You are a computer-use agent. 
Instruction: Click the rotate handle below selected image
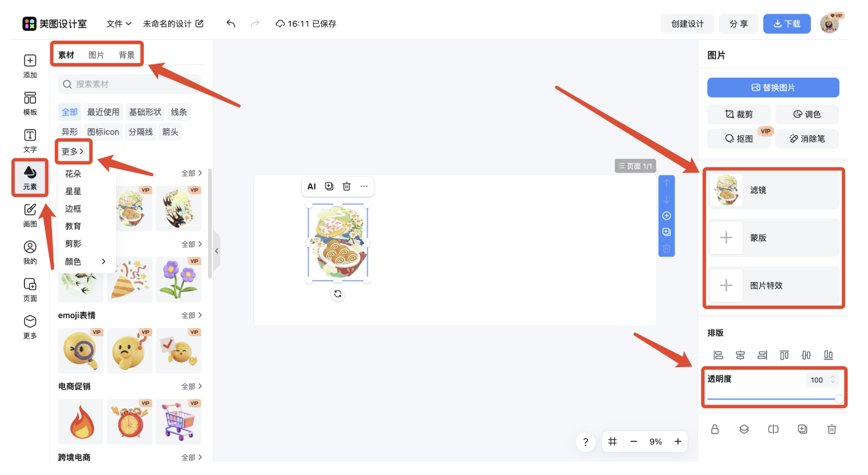(x=338, y=294)
